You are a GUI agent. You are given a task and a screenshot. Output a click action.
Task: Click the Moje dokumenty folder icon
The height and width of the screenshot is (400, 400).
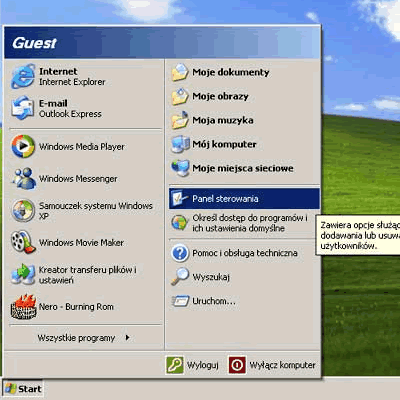click(x=180, y=72)
